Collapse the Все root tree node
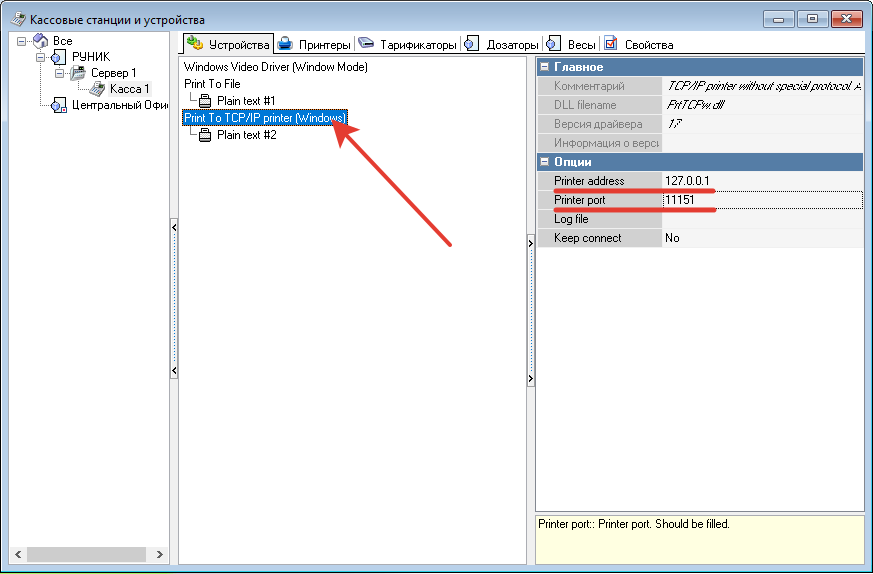873x574 pixels. click(x=22, y=41)
